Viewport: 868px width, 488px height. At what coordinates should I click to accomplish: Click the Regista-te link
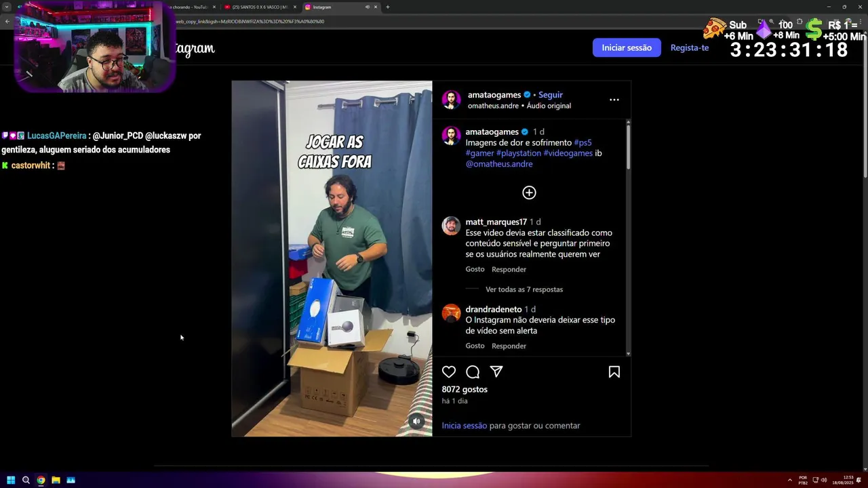[690, 47]
